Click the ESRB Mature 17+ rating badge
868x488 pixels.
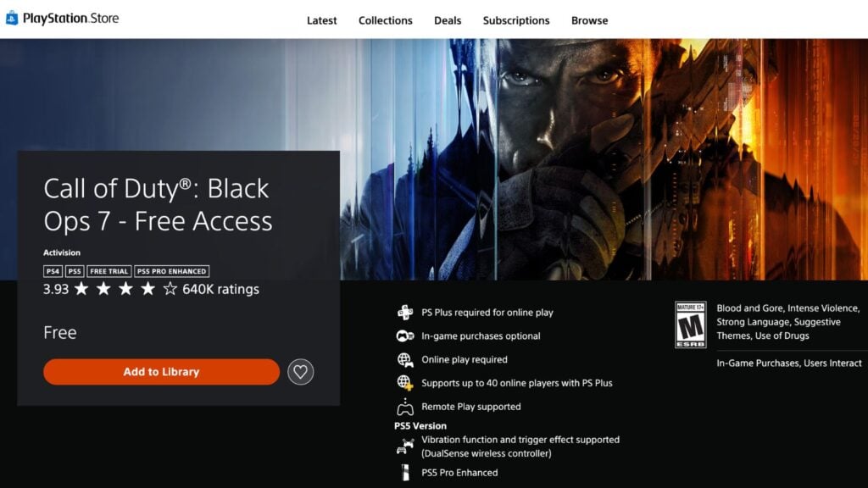pyautogui.click(x=690, y=324)
